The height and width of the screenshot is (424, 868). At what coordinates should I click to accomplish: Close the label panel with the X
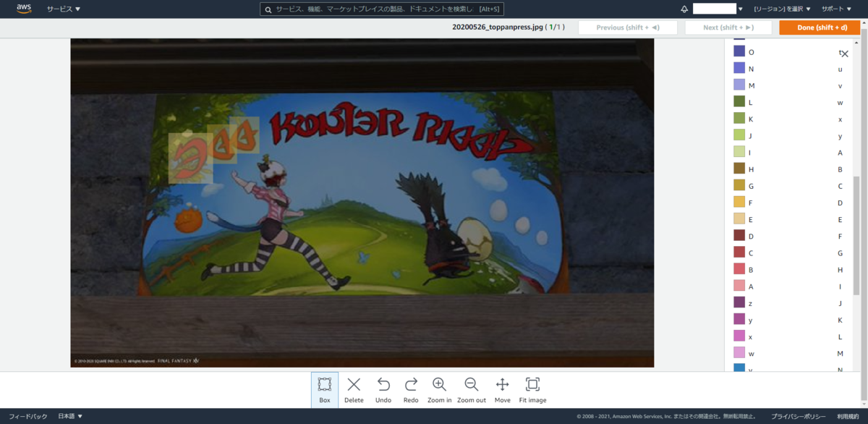(x=844, y=54)
